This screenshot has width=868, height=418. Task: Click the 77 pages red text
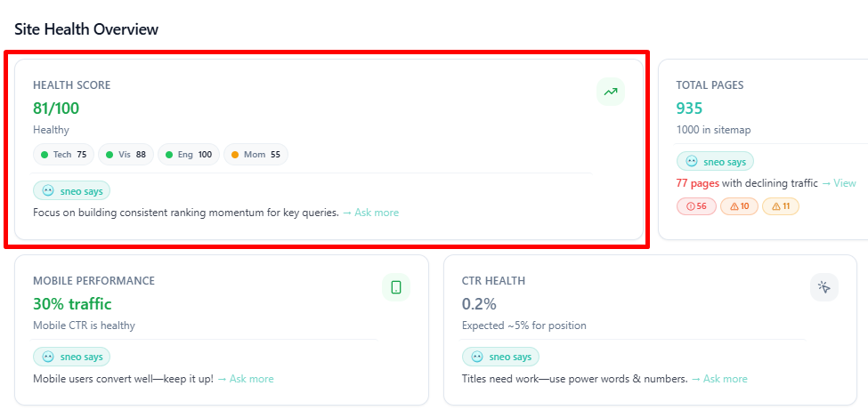pos(698,183)
